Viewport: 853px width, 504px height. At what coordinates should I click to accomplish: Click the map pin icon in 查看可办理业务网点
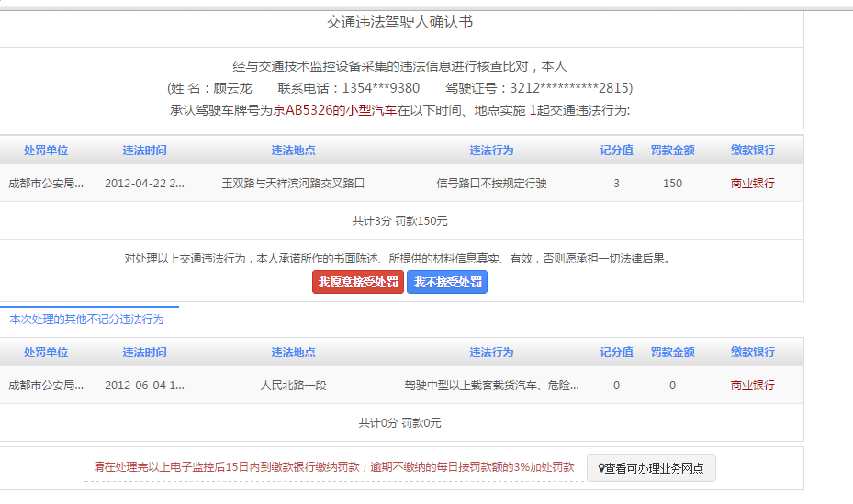[600, 468]
